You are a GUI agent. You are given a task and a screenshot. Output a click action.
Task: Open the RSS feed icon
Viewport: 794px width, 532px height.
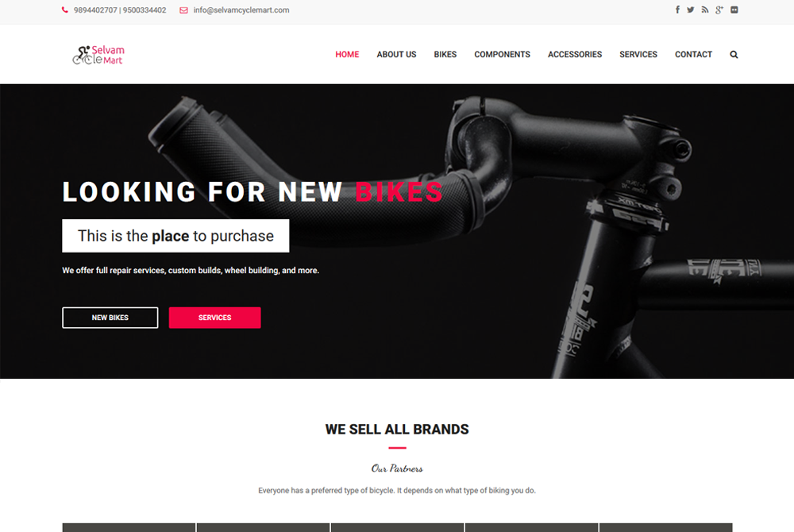pyautogui.click(x=705, y=10)
